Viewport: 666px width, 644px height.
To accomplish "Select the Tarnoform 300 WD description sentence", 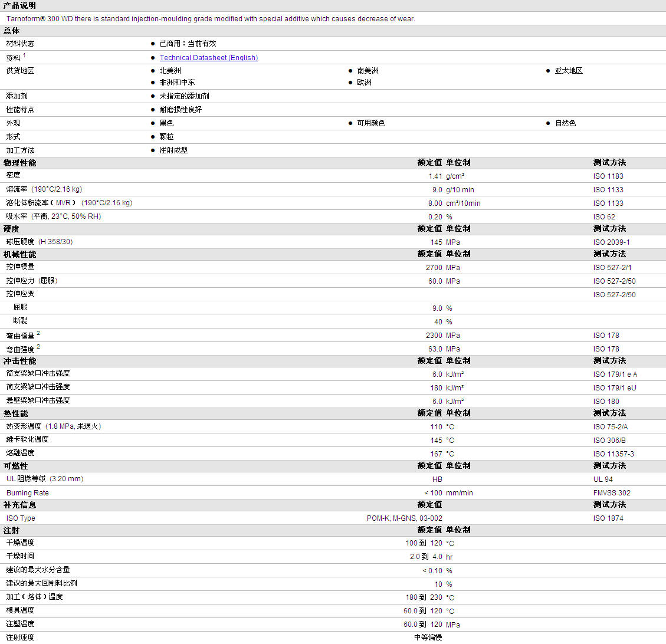I will pos(211,19).
